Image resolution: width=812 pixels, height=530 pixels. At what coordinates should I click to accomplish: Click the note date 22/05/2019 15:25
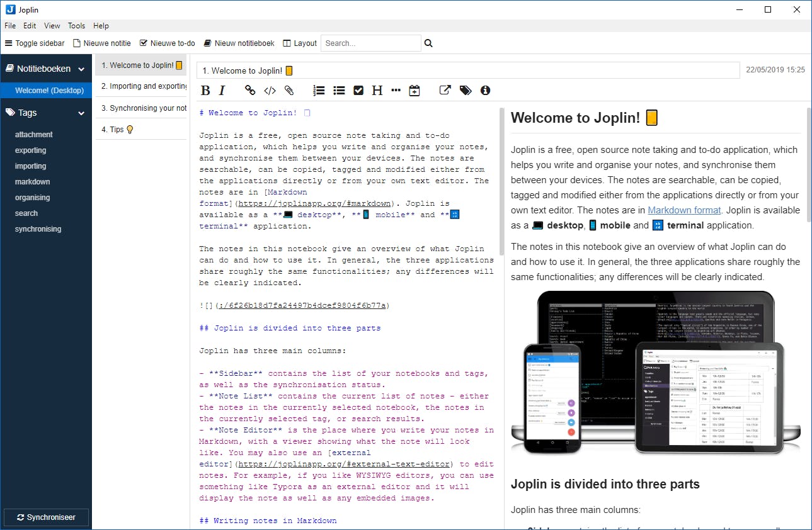tap(775, 70)
